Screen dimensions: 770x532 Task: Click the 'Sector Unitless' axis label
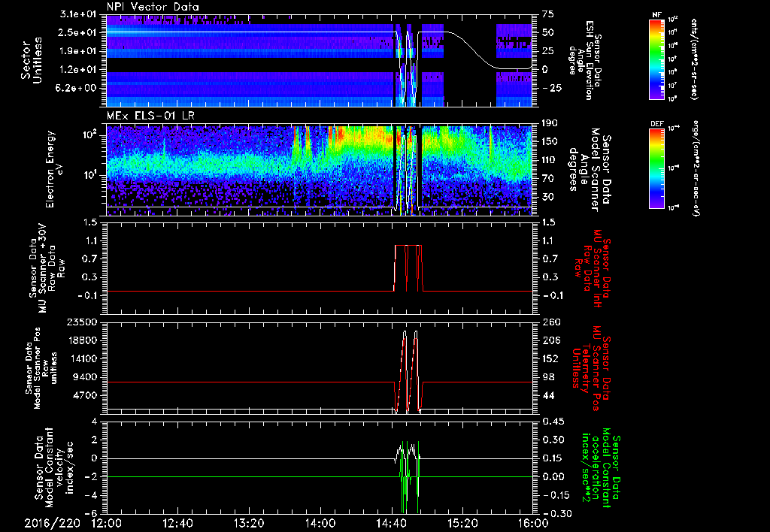[x=31, y=60]
